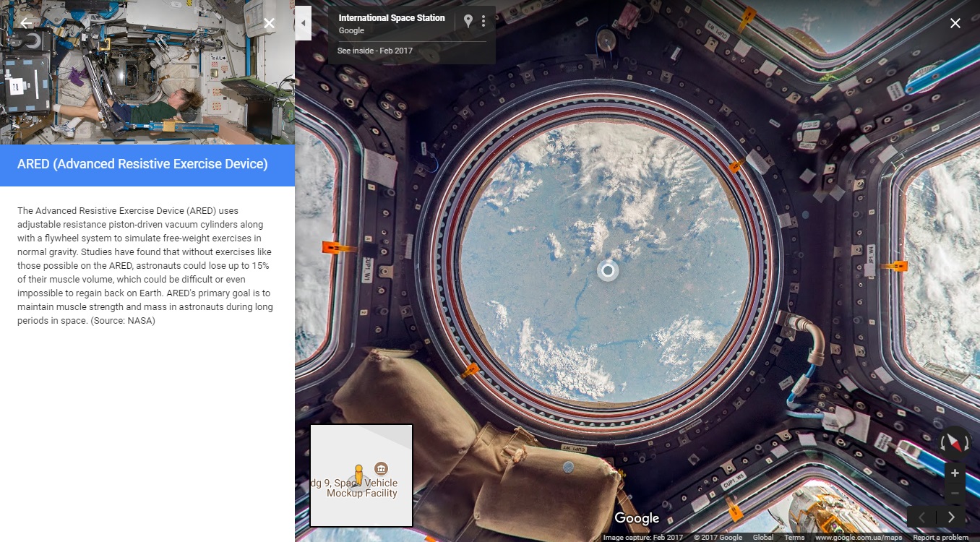Click the Global link in the footer
Viewport: 980px width, 542px height.
(763, 537)
